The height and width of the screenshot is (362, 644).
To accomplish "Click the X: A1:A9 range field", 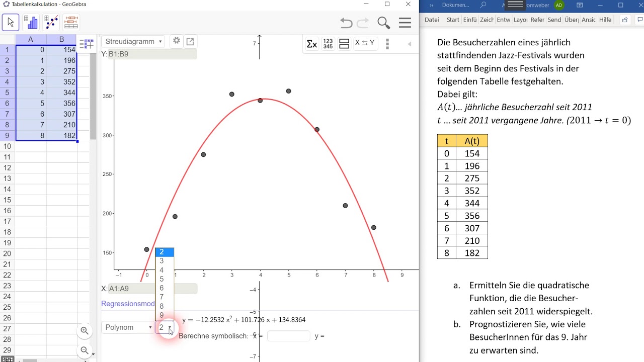I will click(x=152, y=289).
